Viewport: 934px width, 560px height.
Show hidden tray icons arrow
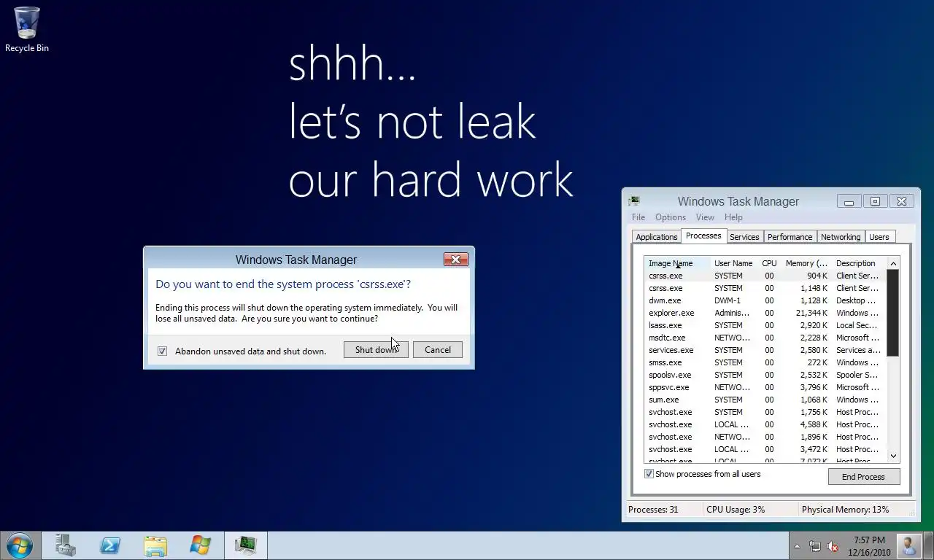coord(797,546)
